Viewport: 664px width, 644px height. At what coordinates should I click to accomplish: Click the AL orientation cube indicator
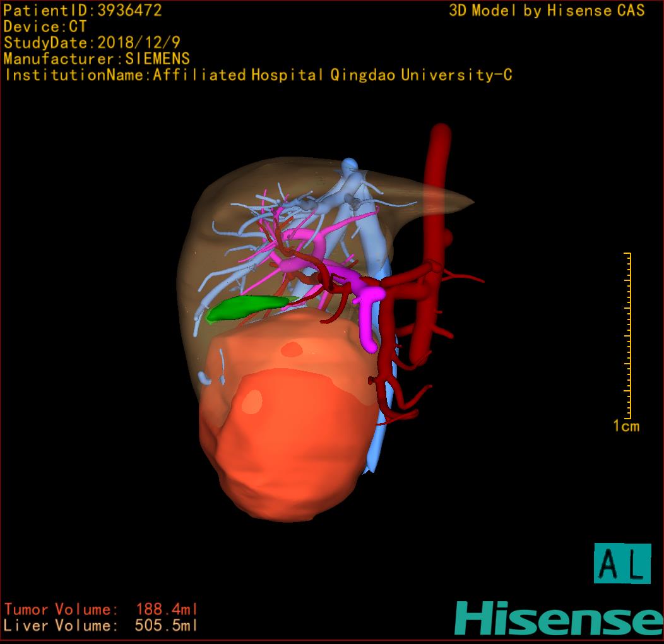pos(622,563)
